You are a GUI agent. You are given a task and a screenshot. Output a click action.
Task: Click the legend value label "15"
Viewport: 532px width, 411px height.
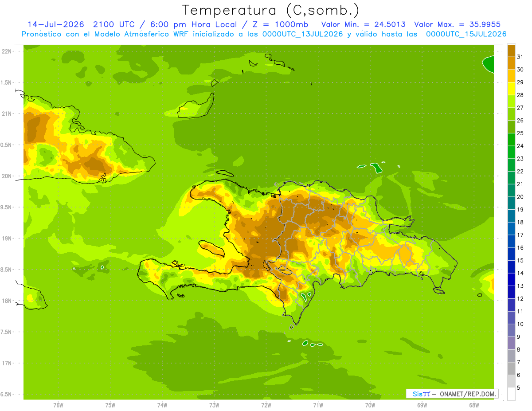point(520,260)
